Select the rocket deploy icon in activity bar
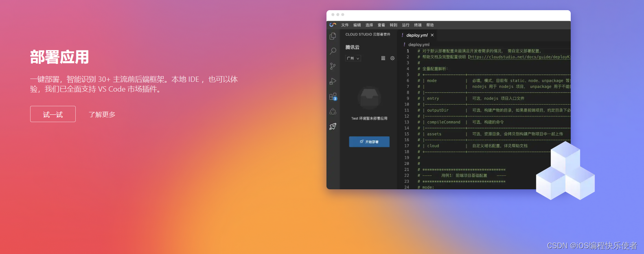Image resolution: width=644 pixels, height=254 pixels. tap(333, 126)
